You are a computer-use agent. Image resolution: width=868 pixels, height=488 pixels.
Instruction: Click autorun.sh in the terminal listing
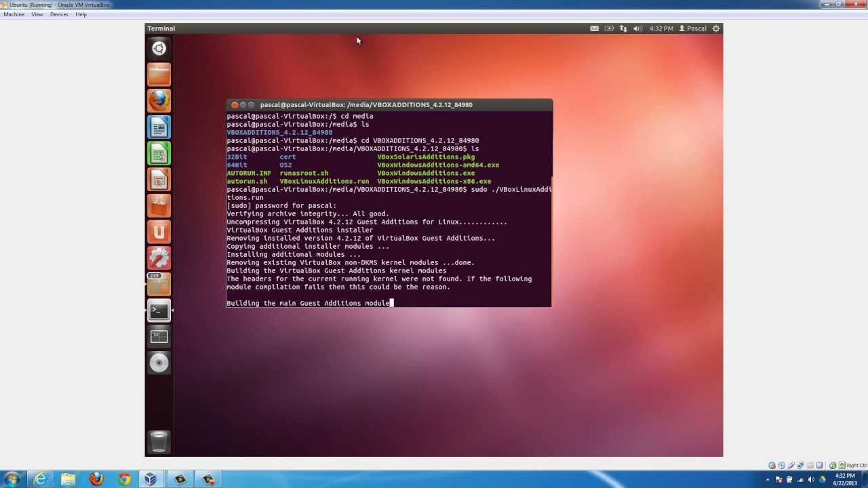[x=247, y=181]
